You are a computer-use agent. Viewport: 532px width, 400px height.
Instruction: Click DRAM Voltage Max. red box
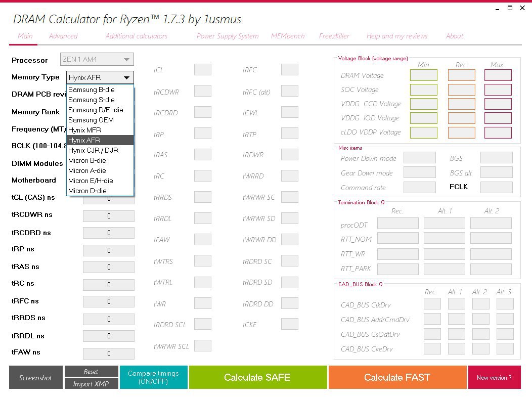tap(498, 75)
